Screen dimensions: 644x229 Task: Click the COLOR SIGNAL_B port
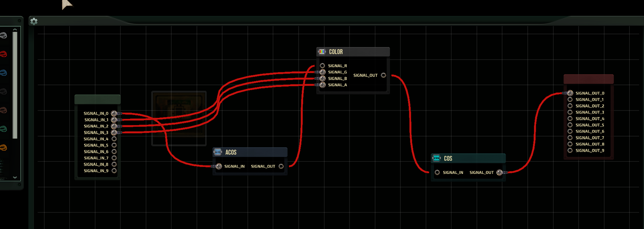pos(323,79)
